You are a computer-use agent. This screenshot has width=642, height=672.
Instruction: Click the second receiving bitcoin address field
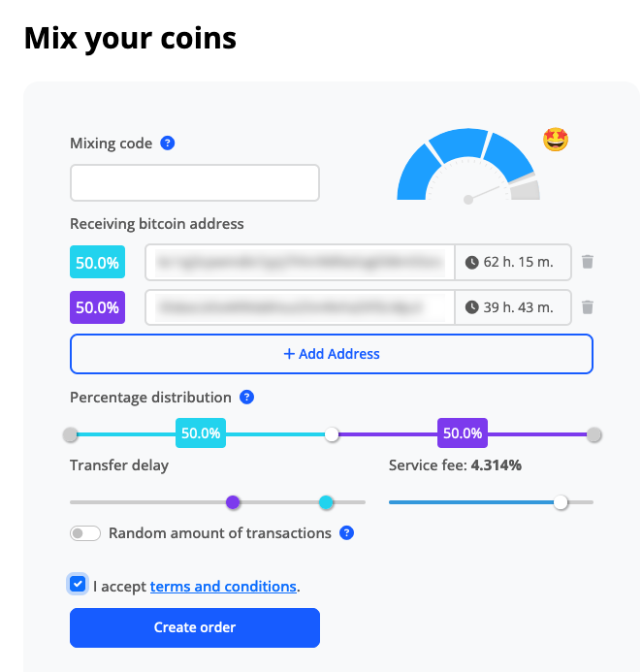(300, 307)
